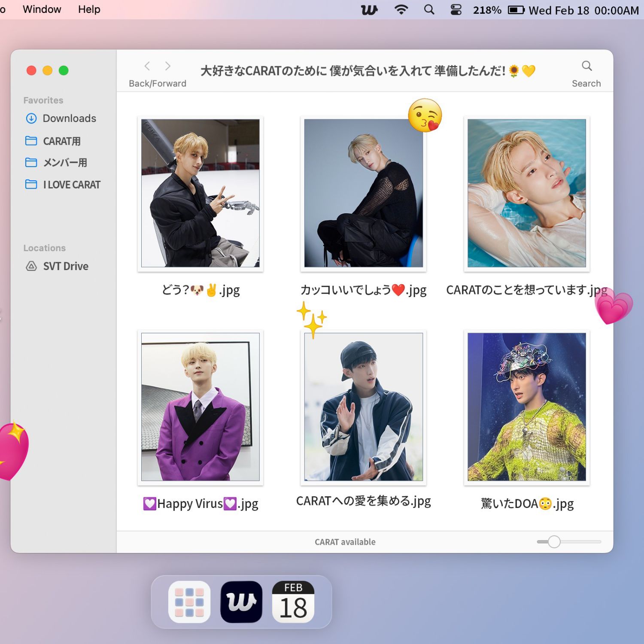Select SVT Drive under Locations

[x=65, y=266]
